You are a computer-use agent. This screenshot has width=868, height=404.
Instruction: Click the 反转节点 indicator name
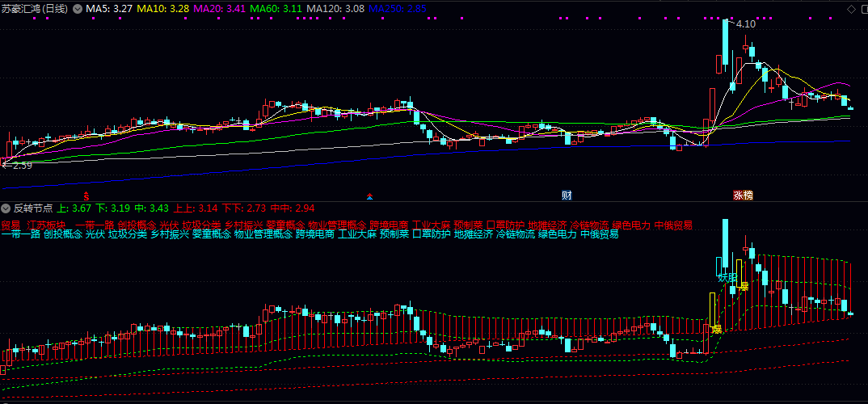(33, 208)
